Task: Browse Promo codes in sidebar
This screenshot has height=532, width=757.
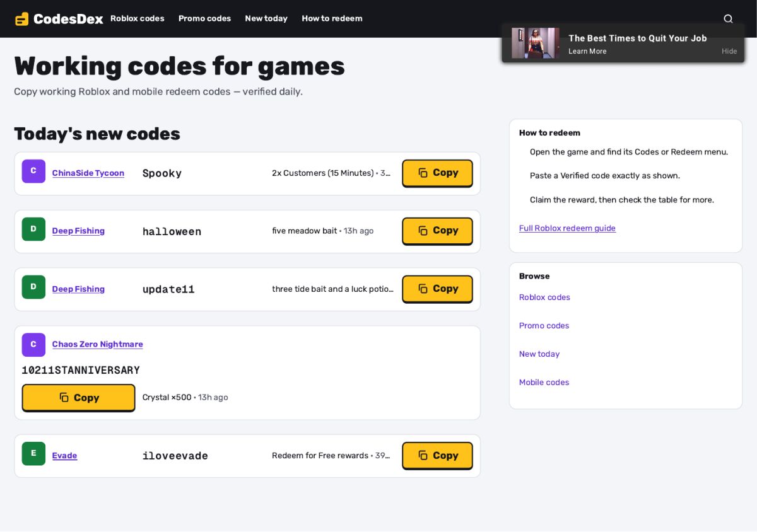Action: click(x=544, y=326)
